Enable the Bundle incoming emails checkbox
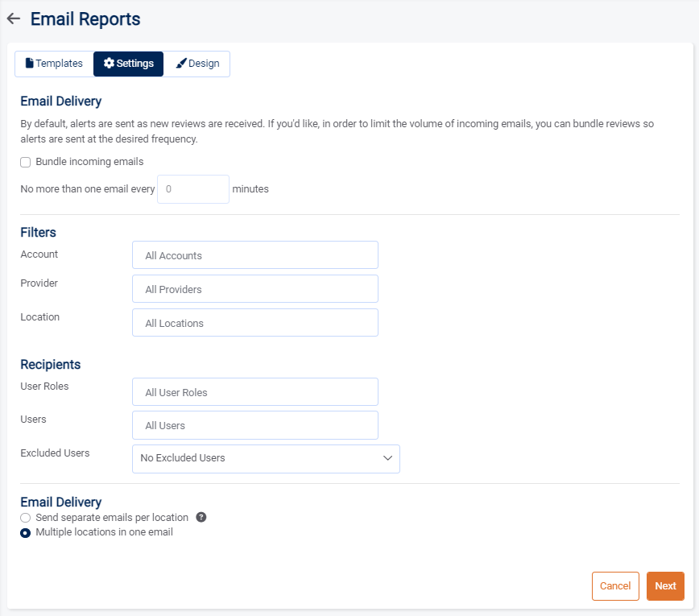Viewport: 699px width, 616px height. coord(24,162)
